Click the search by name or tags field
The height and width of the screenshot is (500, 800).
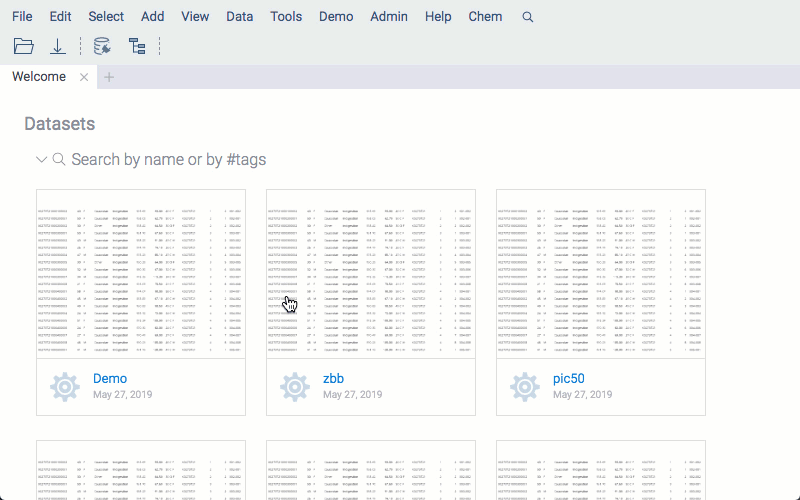pos(170,159)
